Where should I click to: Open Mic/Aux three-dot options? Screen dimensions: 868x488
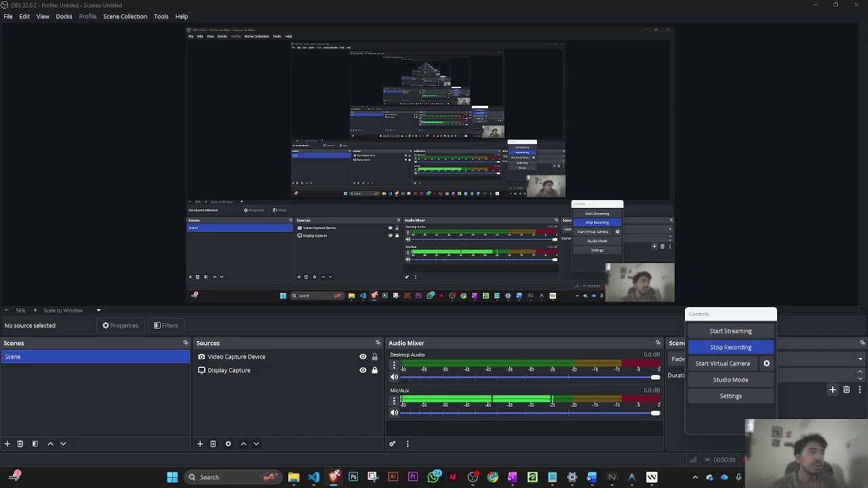[394, 401]
